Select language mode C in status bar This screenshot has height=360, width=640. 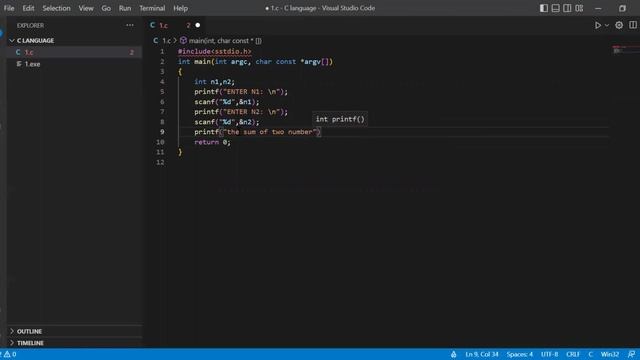pos(590,354)
